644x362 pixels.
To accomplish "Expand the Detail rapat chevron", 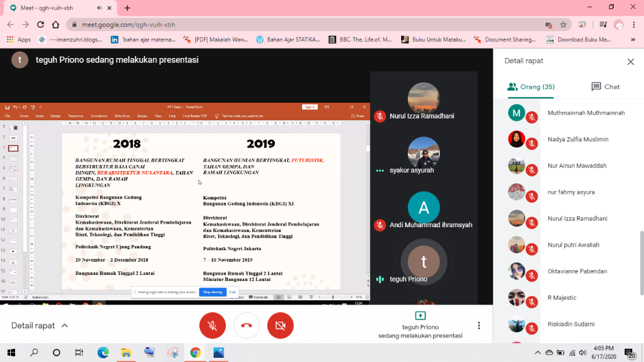I will click(x=65, y=325).
